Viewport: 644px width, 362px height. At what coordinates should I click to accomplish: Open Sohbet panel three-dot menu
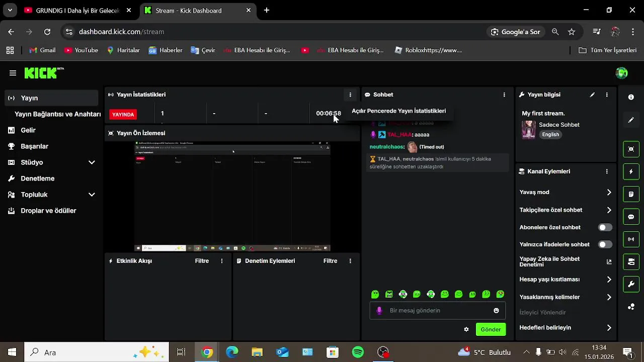point(504,95)
